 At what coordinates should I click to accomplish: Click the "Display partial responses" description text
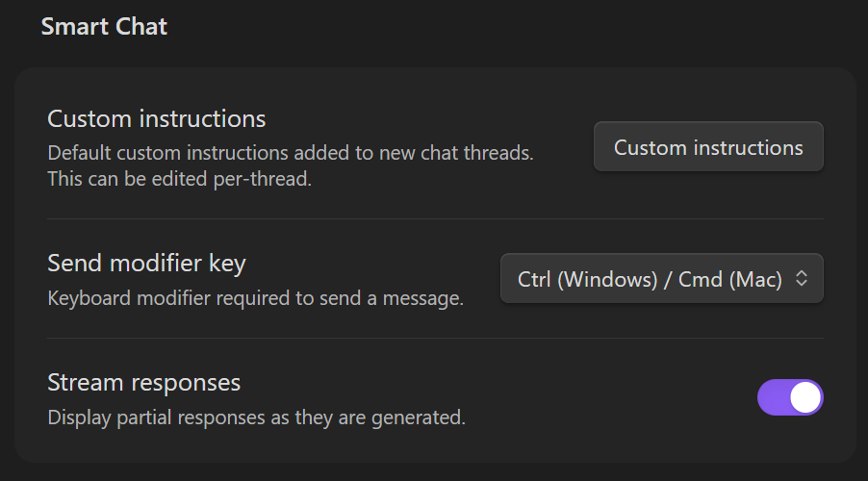tap(257, 418)
